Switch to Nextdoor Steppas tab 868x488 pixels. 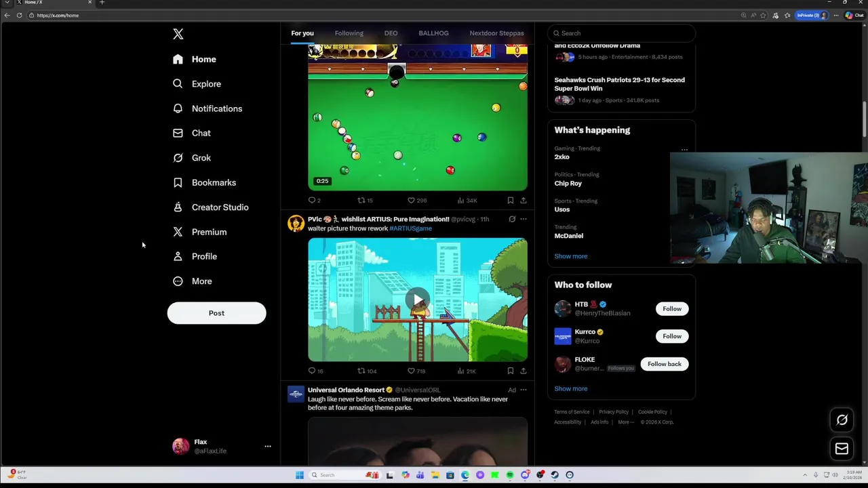pos(496,33)
